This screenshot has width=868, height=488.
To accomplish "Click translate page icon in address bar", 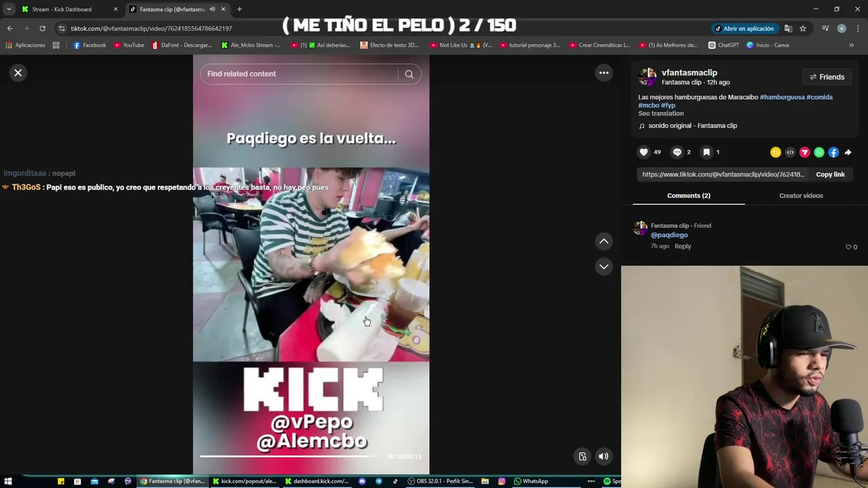I will 788,28.
